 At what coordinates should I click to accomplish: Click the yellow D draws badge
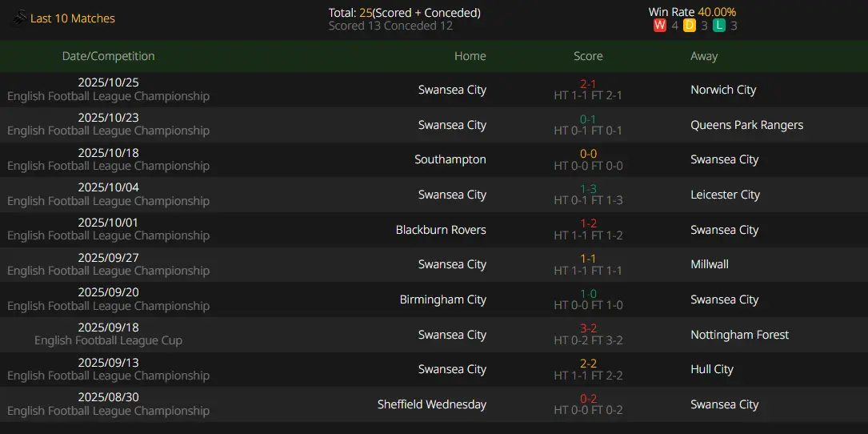[689, 26]
